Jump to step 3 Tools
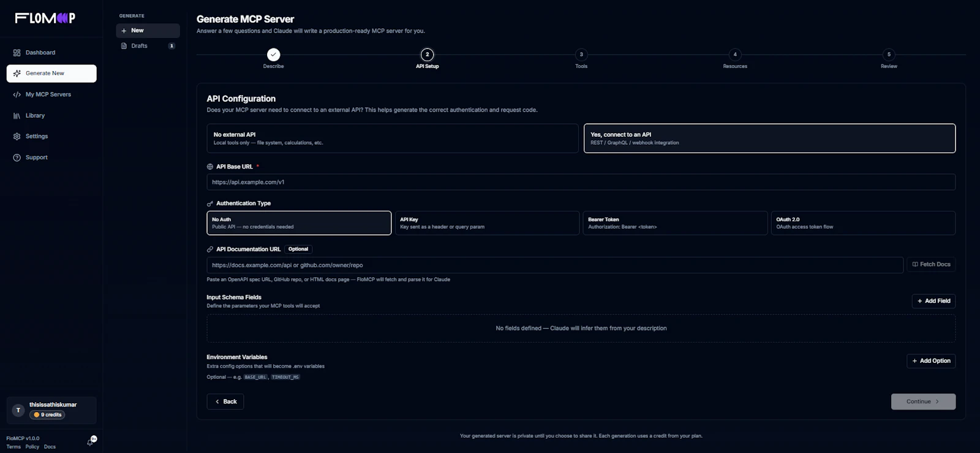980x453 pixels. coord(581,55)
